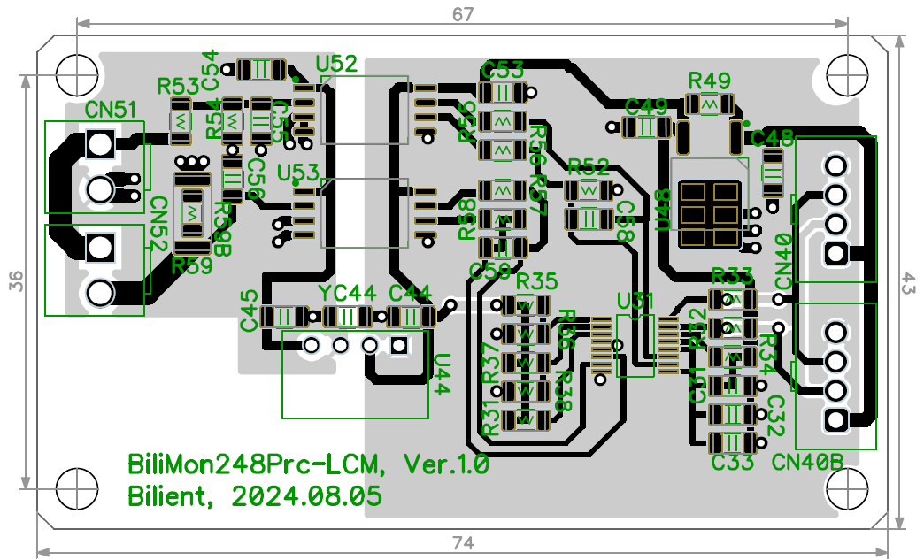Click the bottom-right mounting hole
The image size is (924, 560).
click(847, 488)
